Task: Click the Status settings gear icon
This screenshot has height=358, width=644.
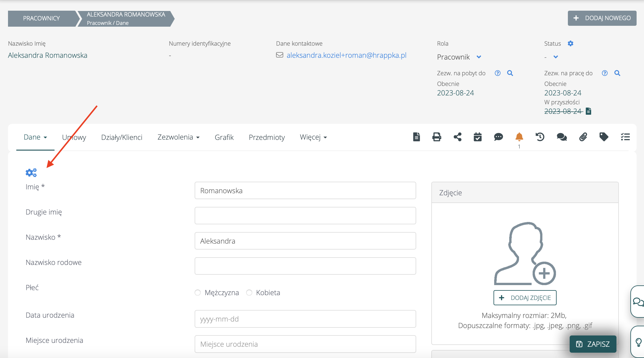Action: coord(571,44)
